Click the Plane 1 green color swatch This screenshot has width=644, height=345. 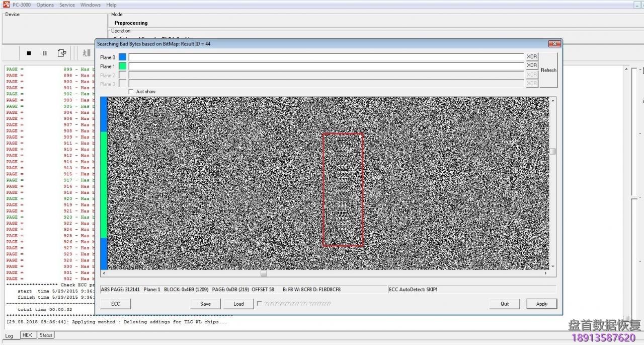point(122,66)
